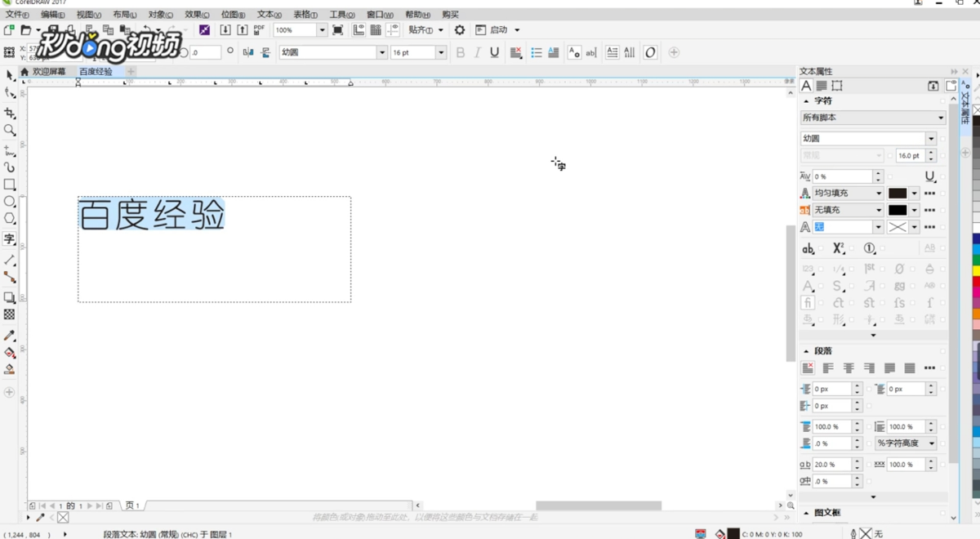Click Publish to PDF icon
Screen dimensions: 980x539
tap(259, 30)
